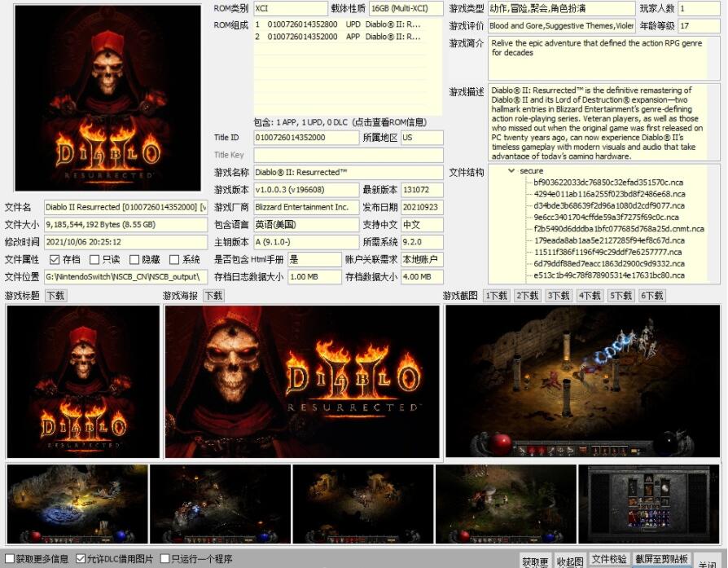
Task: Click the 最新版本 131072 field
Action: [422, 190]
